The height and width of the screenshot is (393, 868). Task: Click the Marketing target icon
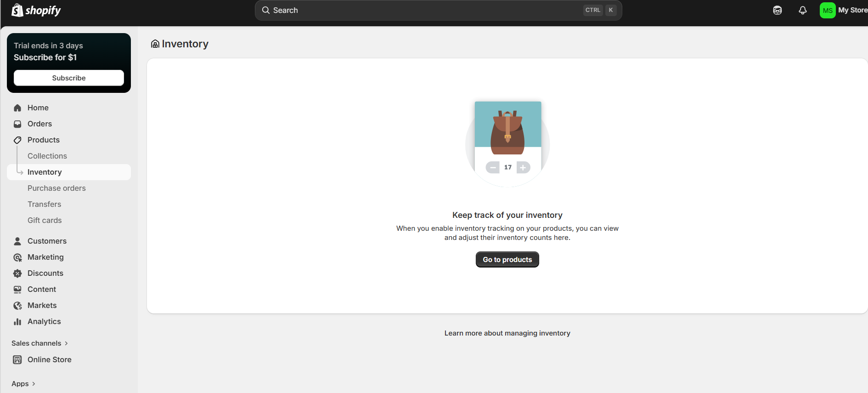tap(17, 257)
